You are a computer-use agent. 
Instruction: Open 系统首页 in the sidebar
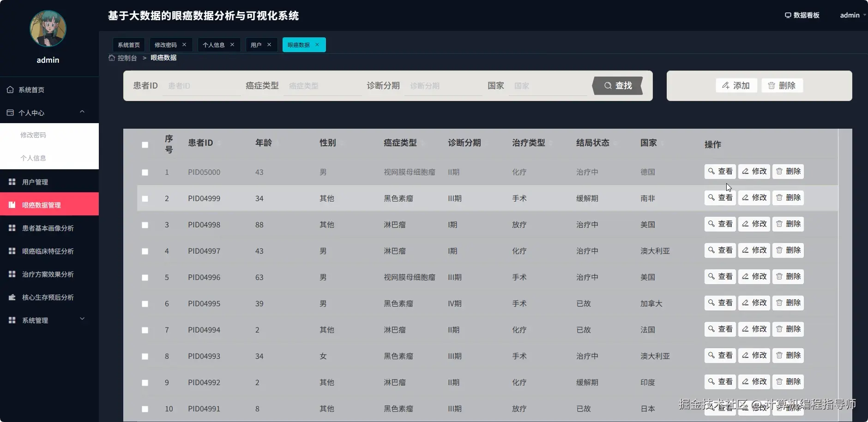click(x=49, y=90)
